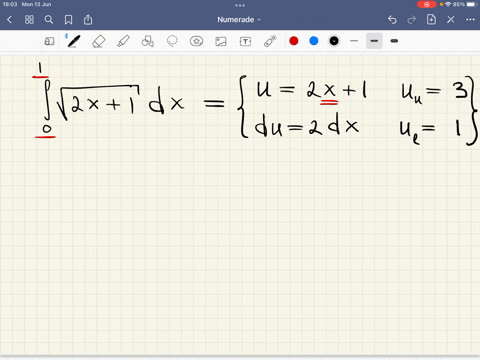The height and width of the screenshot is (360, 480).
Task: Select the Image insert tool
Action: 221,41
